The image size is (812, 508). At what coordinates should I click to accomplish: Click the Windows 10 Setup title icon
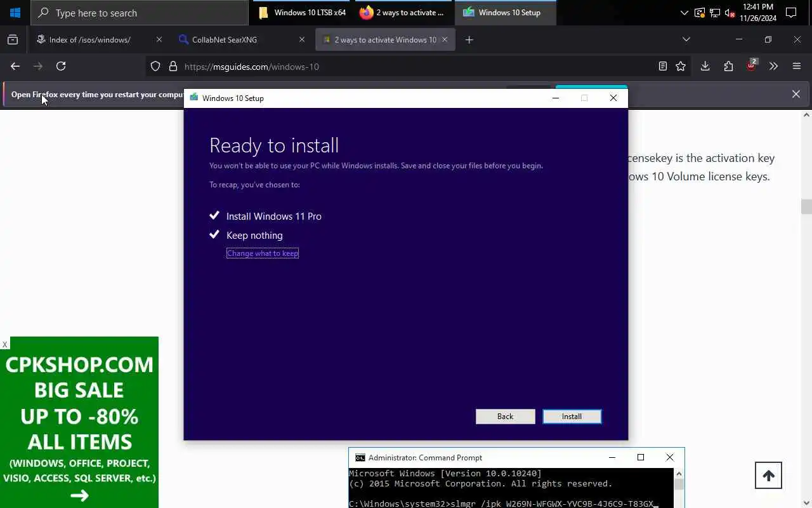194,98
